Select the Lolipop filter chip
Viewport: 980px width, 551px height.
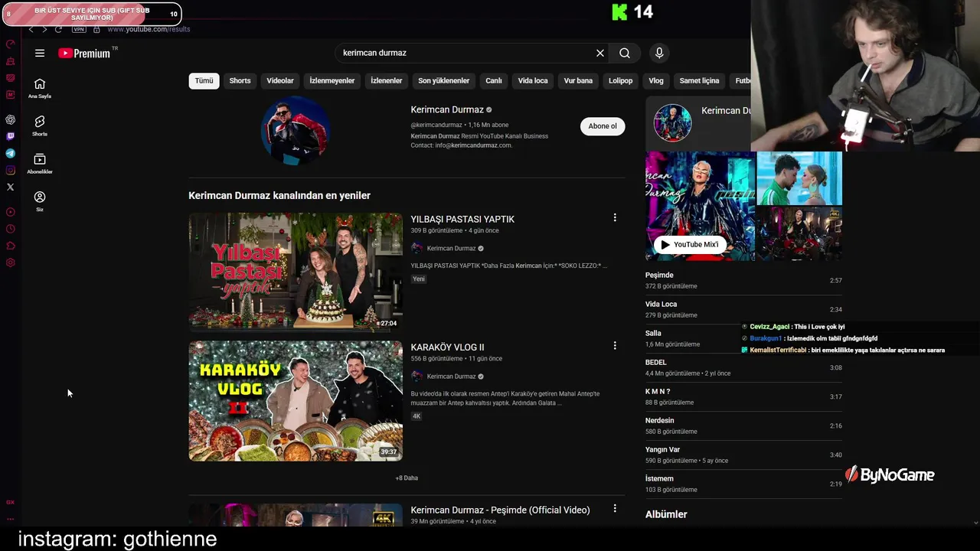point(621,80)
